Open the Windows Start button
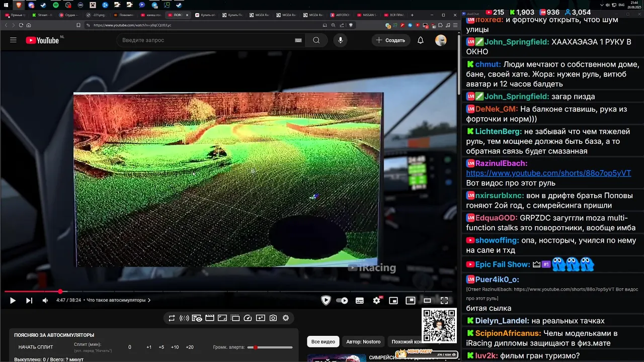Image resolution: width=644 pixels, height=362 pixels. point(6,5)
